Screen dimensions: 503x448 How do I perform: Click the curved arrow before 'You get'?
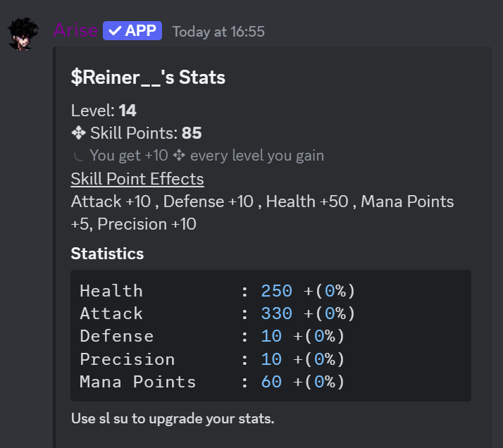(x=79, y=156)
